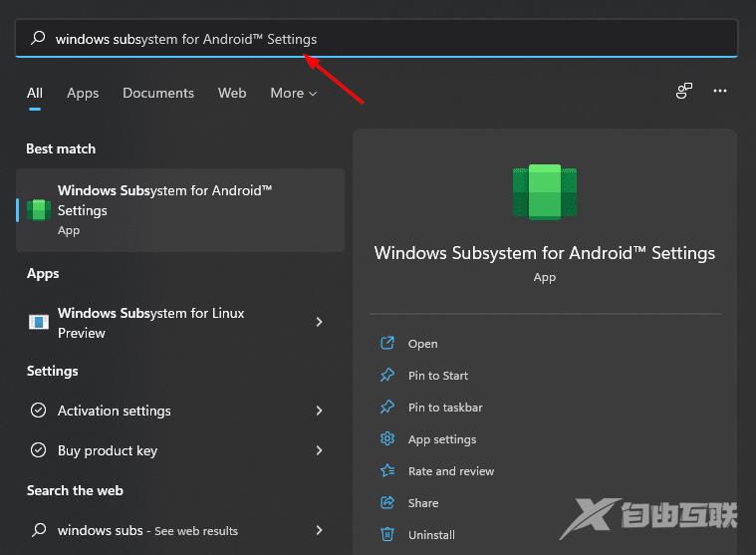Switch to the All tab
This screenshot has height=555, width=756.
tap(35, 93)
